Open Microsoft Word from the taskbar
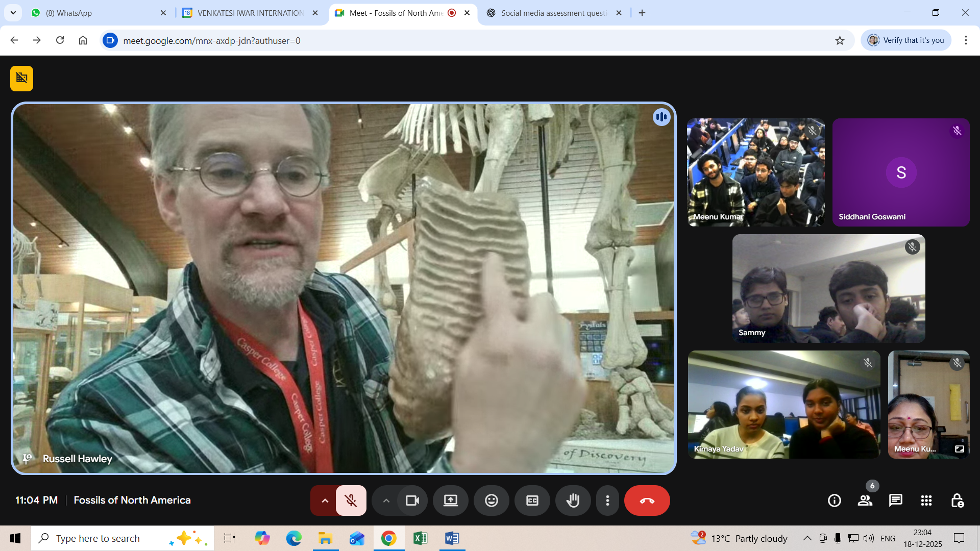The width and height of the screenshot is (980, 551). point(452,538)
